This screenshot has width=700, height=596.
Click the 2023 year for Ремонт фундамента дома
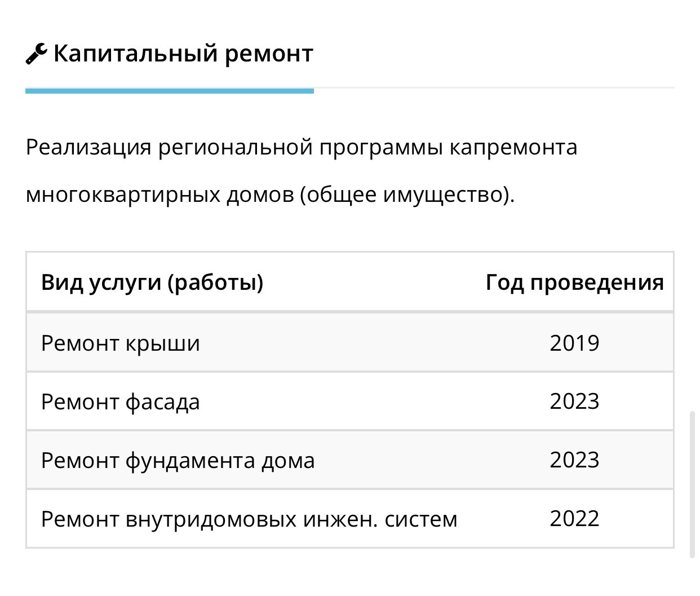(574, 460)
